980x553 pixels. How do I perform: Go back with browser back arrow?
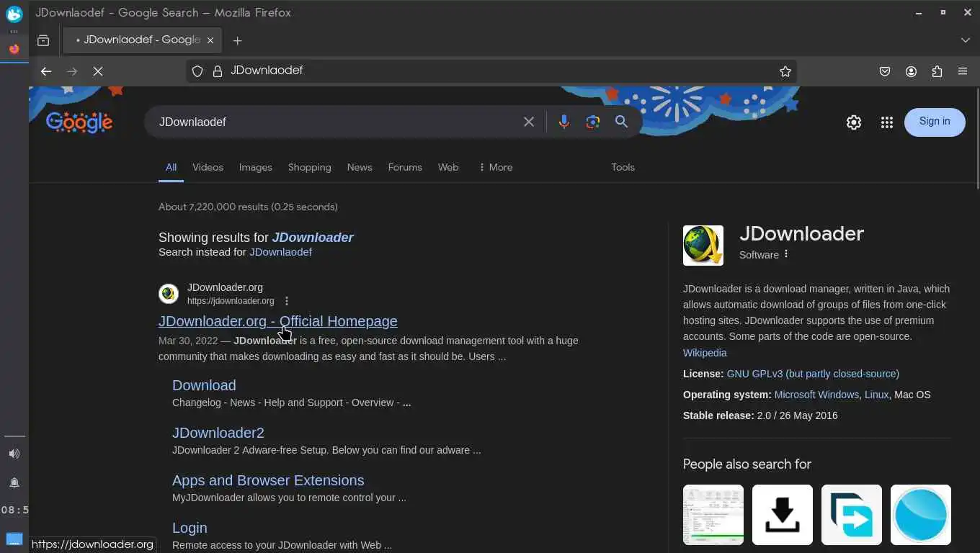46,71
